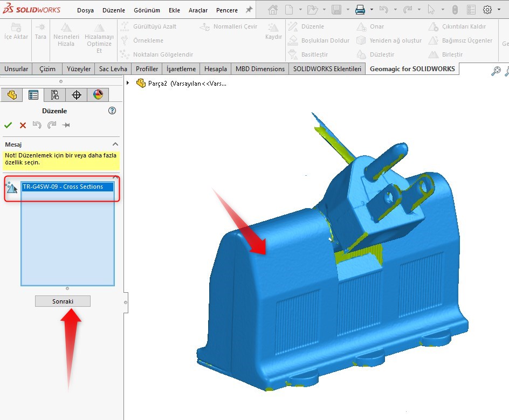Click the Düzenle mesh tool in ribbon

306,26
